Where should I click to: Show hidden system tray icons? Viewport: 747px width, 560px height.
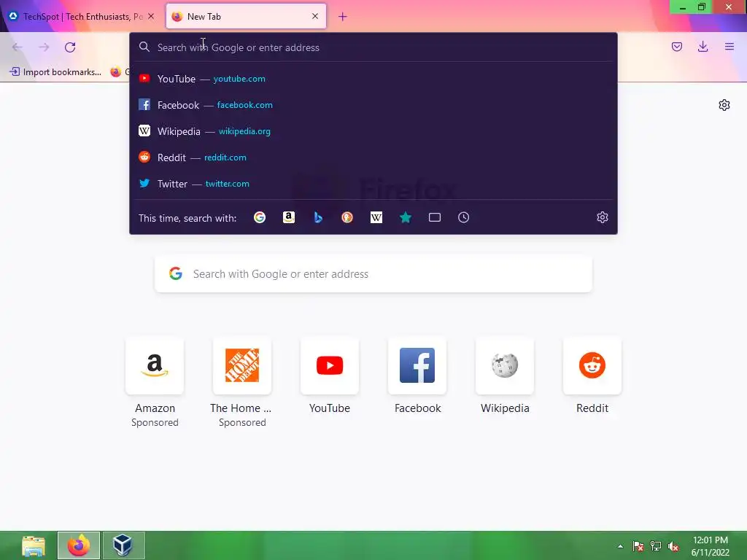620,546
